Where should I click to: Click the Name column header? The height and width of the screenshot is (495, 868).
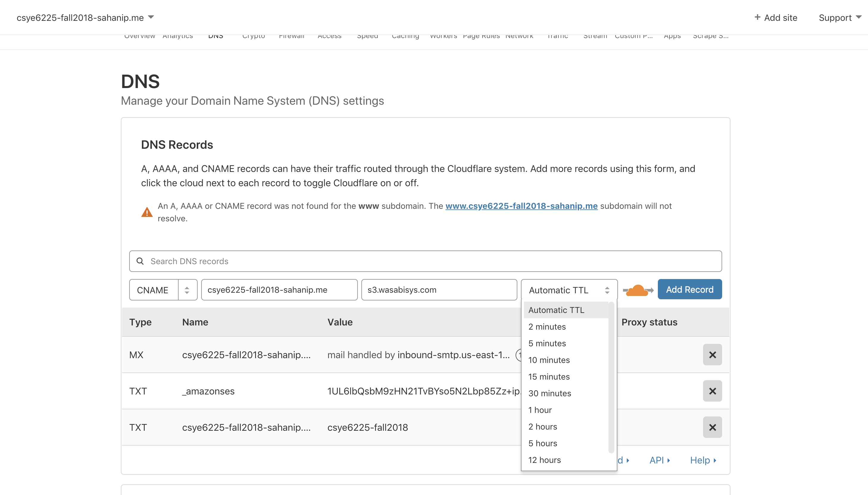point(195,322)
